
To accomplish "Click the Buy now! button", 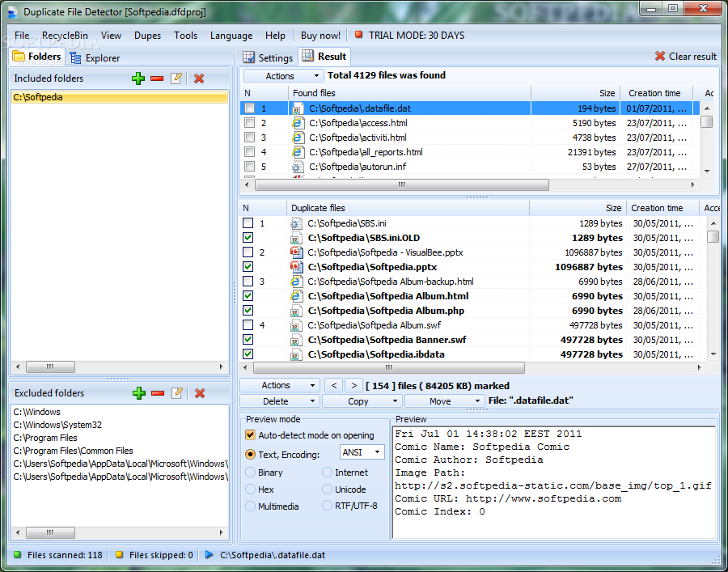I will click(320, 36).
